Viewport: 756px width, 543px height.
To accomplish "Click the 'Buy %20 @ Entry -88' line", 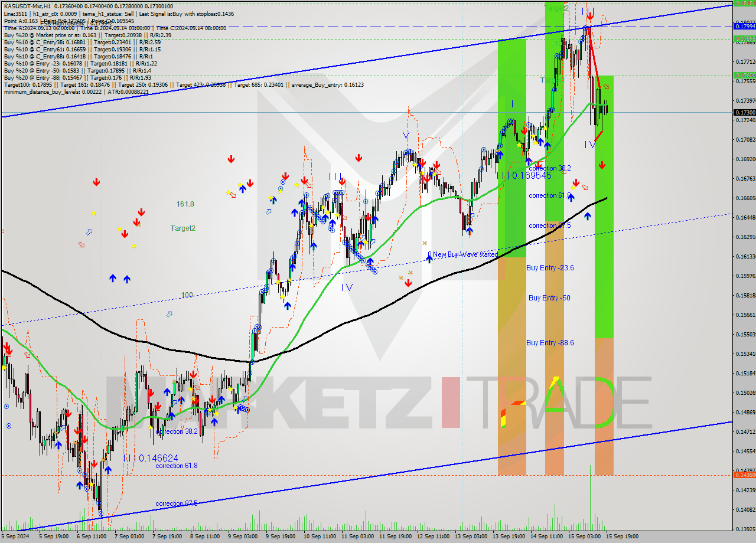I will (77, 77).
